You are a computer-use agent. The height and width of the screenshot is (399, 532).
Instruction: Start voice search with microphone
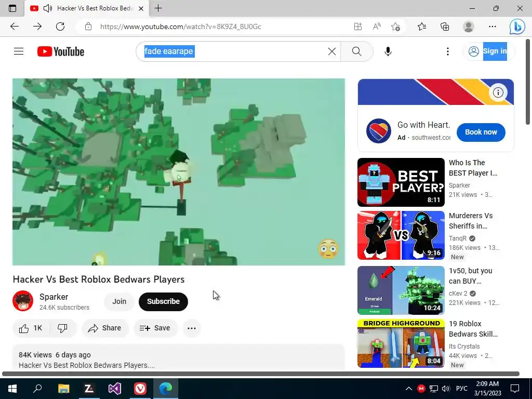click(388, 51)
